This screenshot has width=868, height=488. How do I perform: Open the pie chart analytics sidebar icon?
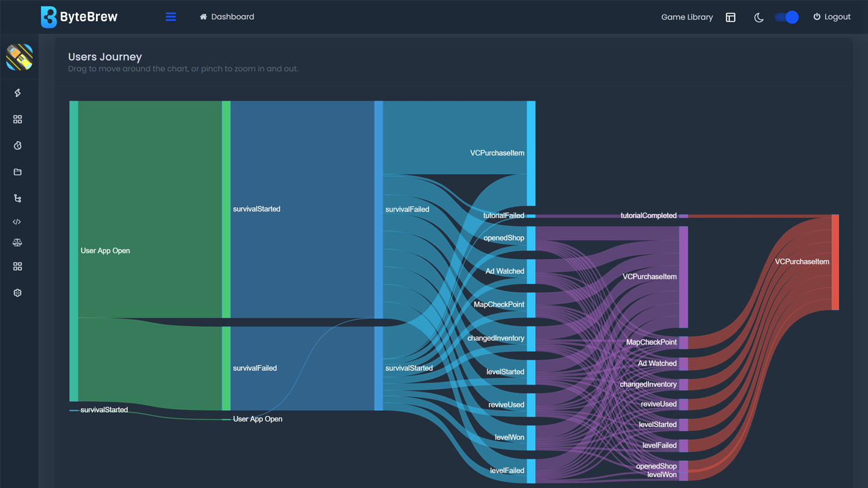coord(17,146)
